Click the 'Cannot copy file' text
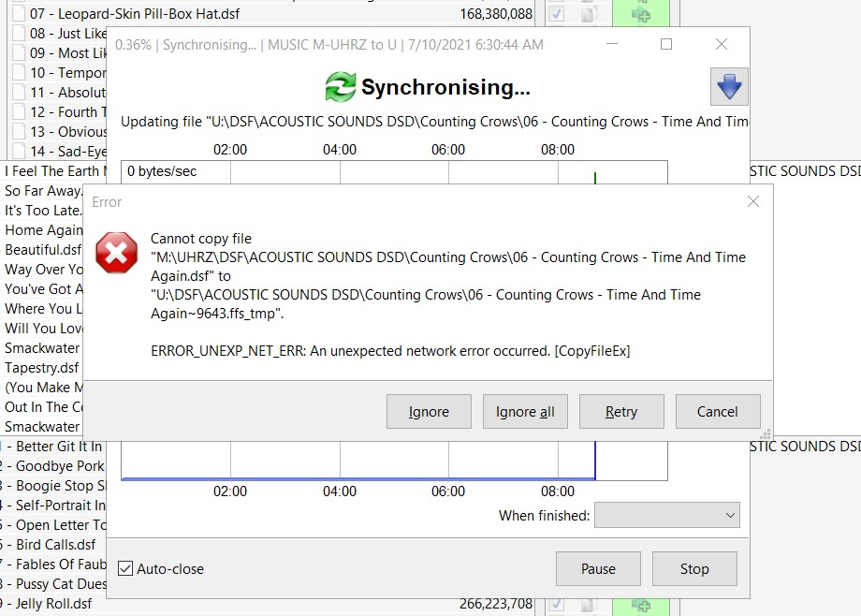Image resolution: width=861 pixels, height=616 pixels. point(201,239)
